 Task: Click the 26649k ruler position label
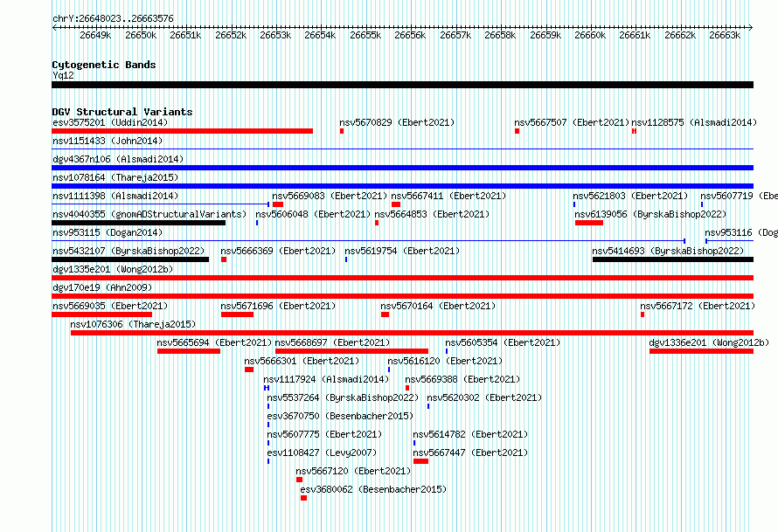click(x=95, y=35)
